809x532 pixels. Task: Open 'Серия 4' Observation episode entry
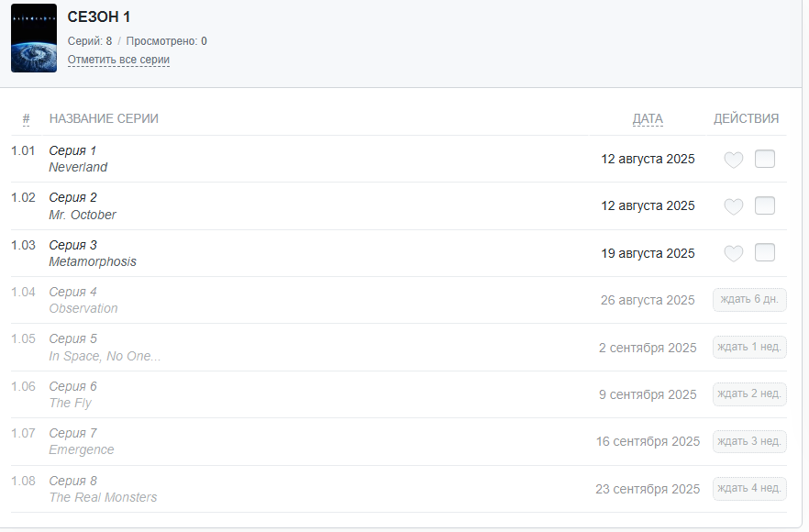[x=72, y=292]
